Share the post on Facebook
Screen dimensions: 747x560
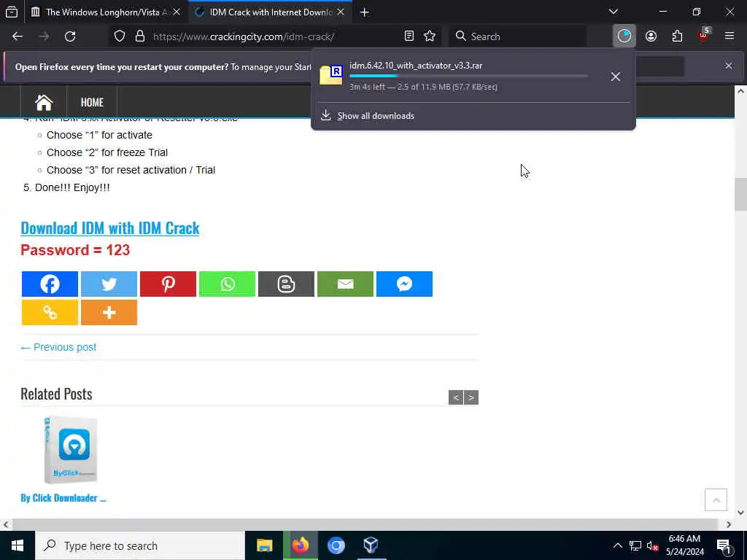[50, 284]
